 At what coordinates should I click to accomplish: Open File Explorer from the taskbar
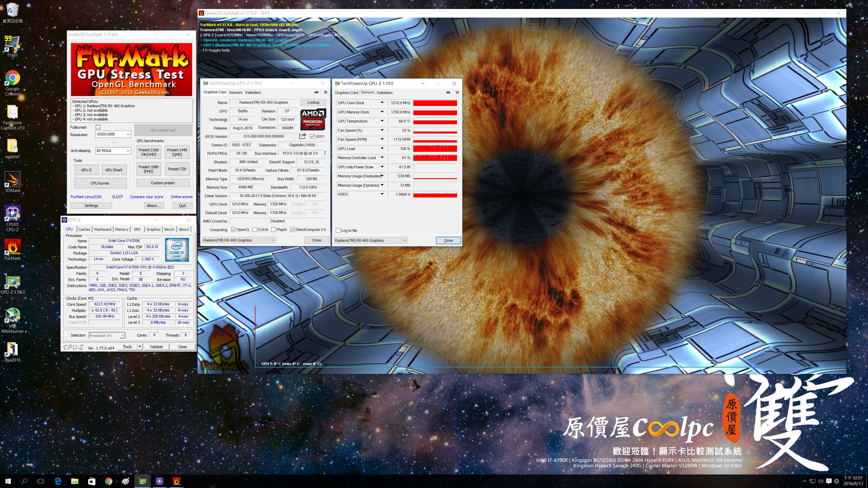(x=75, y=481)
